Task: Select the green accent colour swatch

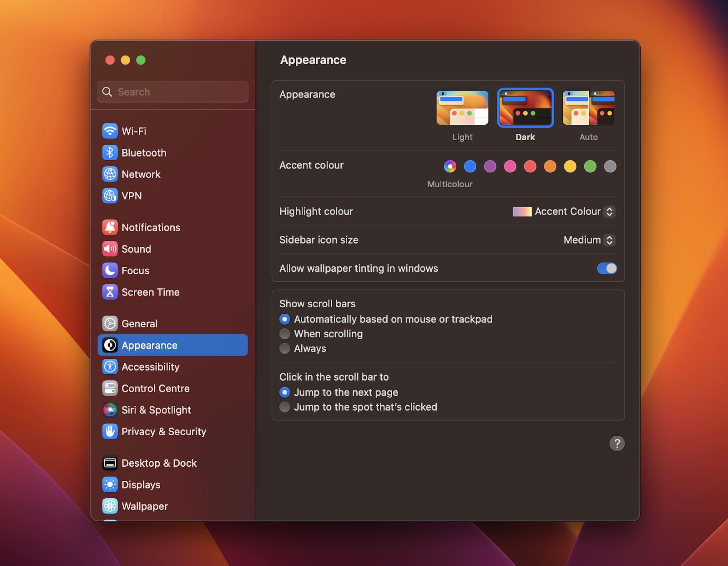Action: (x=590, y=166)
